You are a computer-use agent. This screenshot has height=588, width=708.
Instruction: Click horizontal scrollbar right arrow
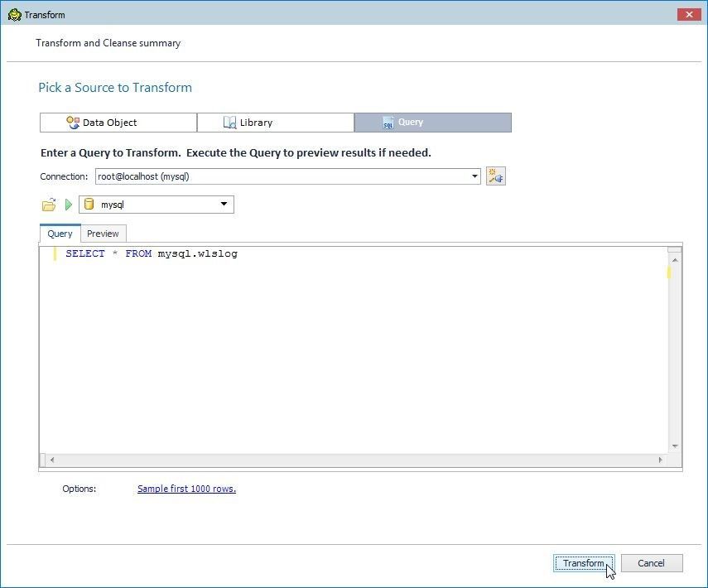pos(660,460)
